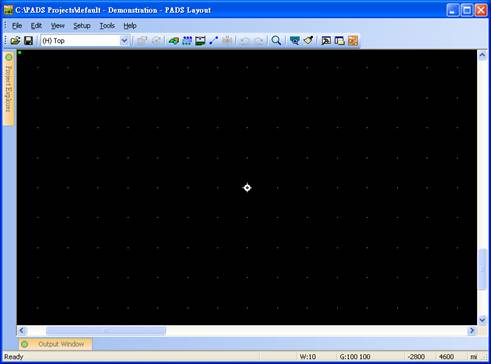Image resolution: width=491 pixels, height=364 pixels.
Task: Click the Board view monitor icon
Action: (x=295, y=41)
